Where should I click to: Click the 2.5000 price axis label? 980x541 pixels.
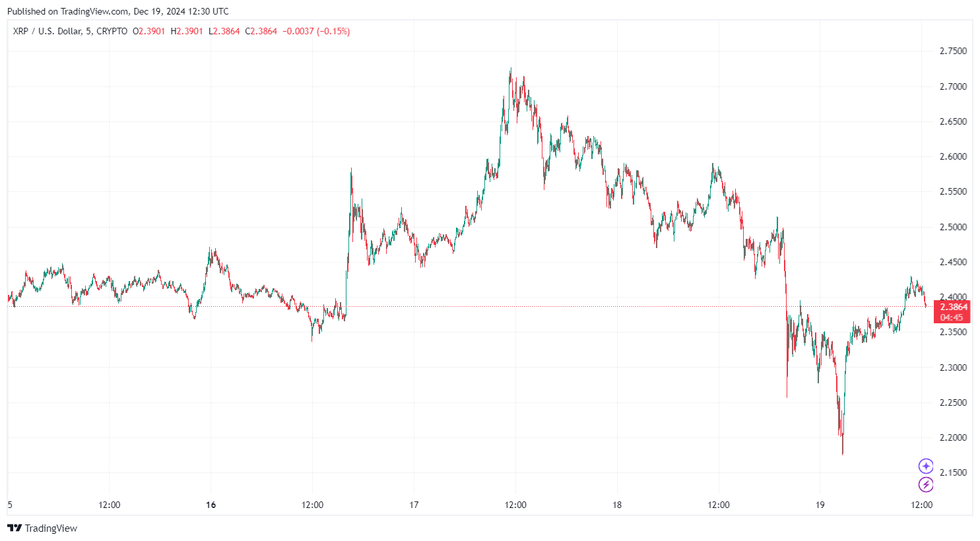[953, 227]
